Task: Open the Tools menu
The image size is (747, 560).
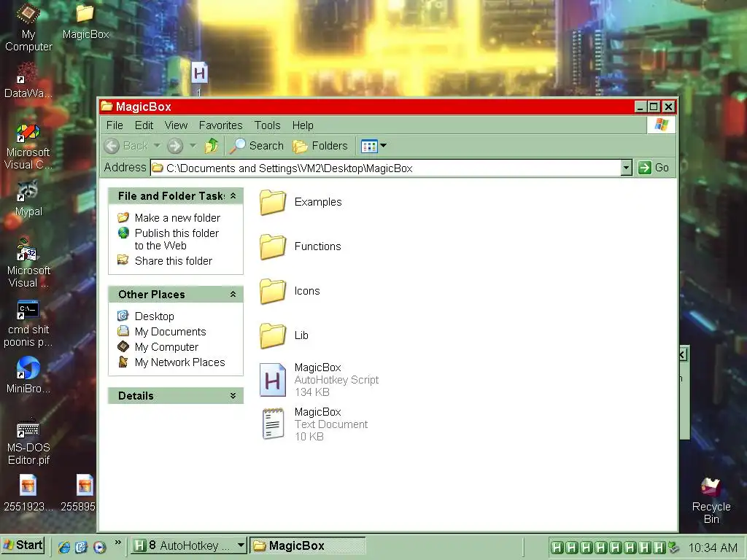Action: click(x=267, y=125)
